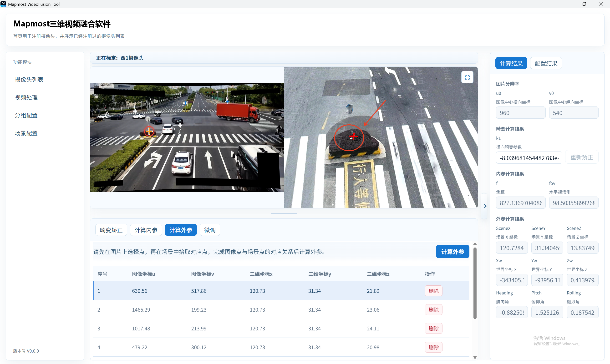Image resolution: width=610 pixels, height=364 pixels.
Task: Open 分组配置 module
Action: [x=26, y=115]
